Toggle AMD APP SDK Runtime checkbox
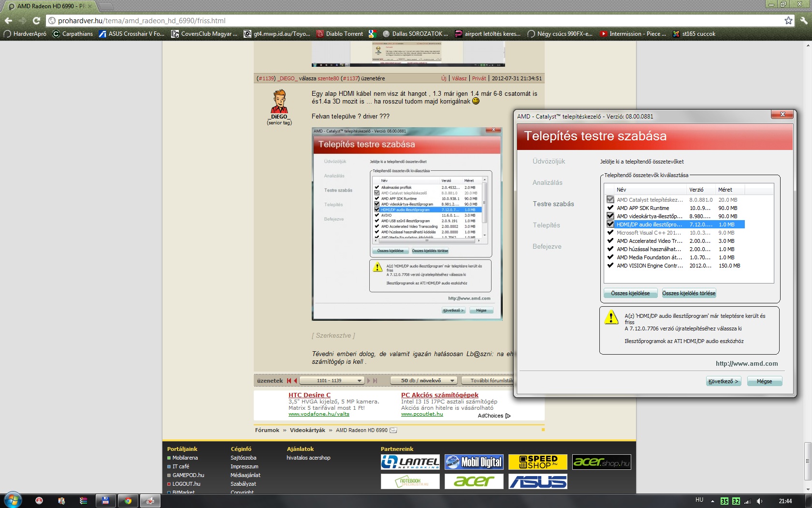812x508 pixels. click(610, 208)
